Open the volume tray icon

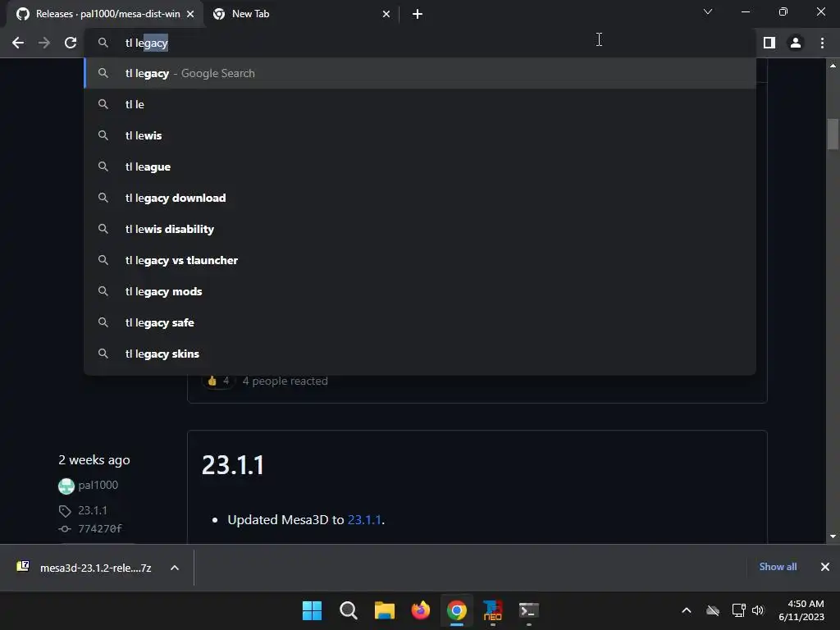click(x=757, y=610)
